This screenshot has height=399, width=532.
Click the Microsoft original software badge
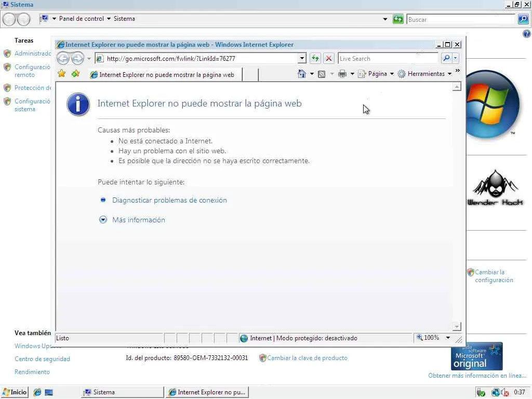(476, 356)
